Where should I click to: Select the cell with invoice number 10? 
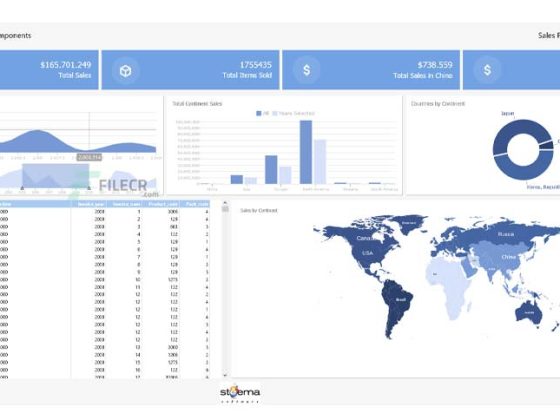click(125, 280)
